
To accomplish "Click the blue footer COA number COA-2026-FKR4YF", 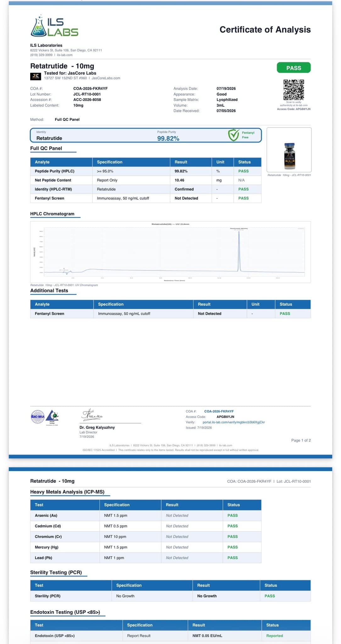I will point(219,411).
